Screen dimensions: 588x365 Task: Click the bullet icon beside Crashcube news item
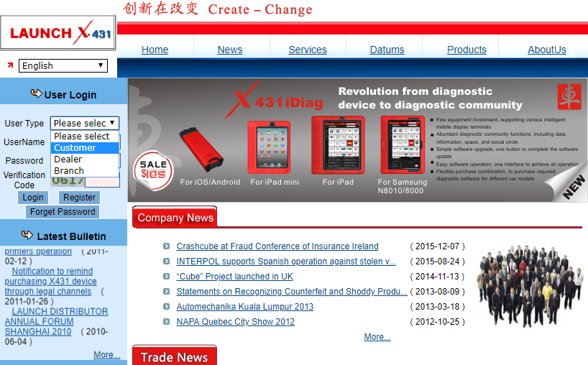pyautogui.click(x=167, y=246)
